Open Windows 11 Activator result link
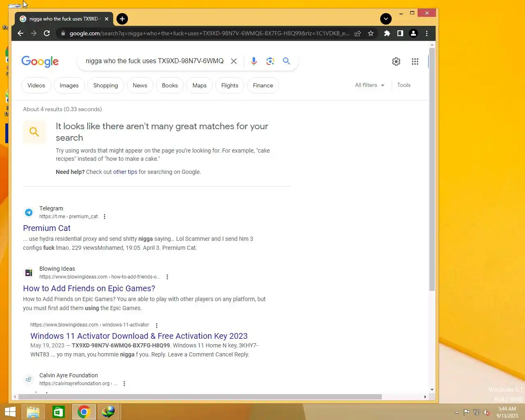 139,336
